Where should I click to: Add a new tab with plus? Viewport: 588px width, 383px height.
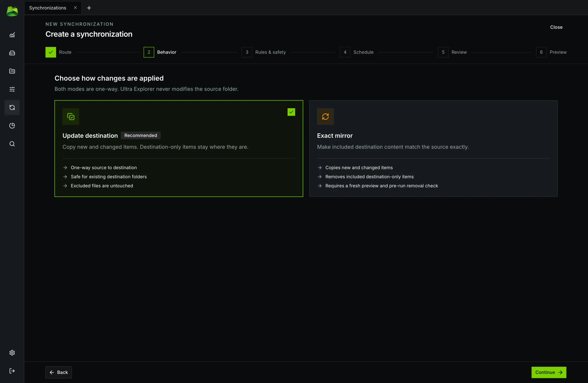[89, 8]
